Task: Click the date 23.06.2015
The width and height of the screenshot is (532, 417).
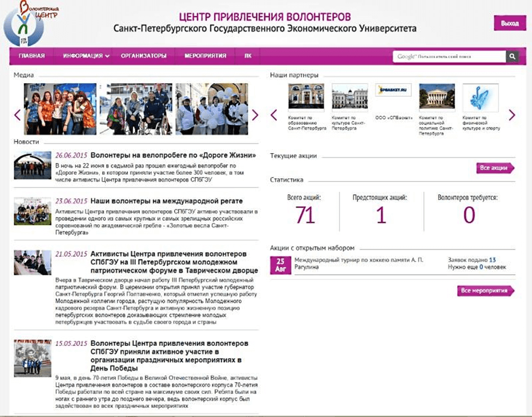Action: (71, 201)
